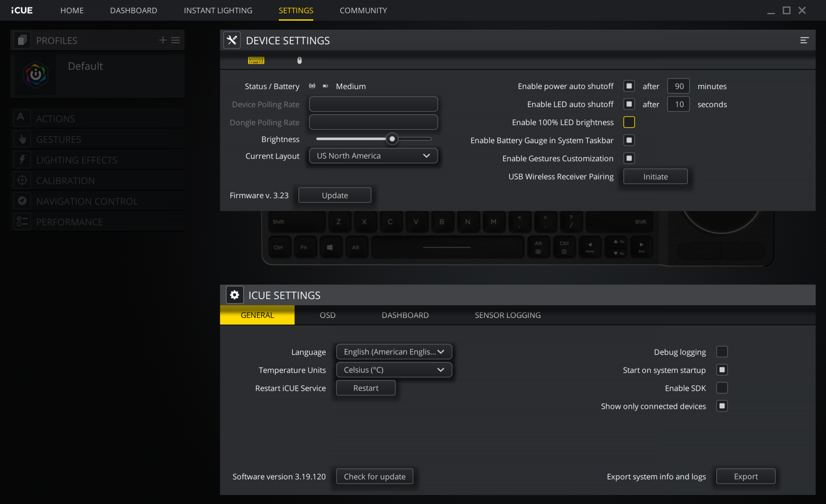This screenshot has width=826, height=504.
Task: Click the power auto shutoff minutes field
Action: [x=678, y=86]
